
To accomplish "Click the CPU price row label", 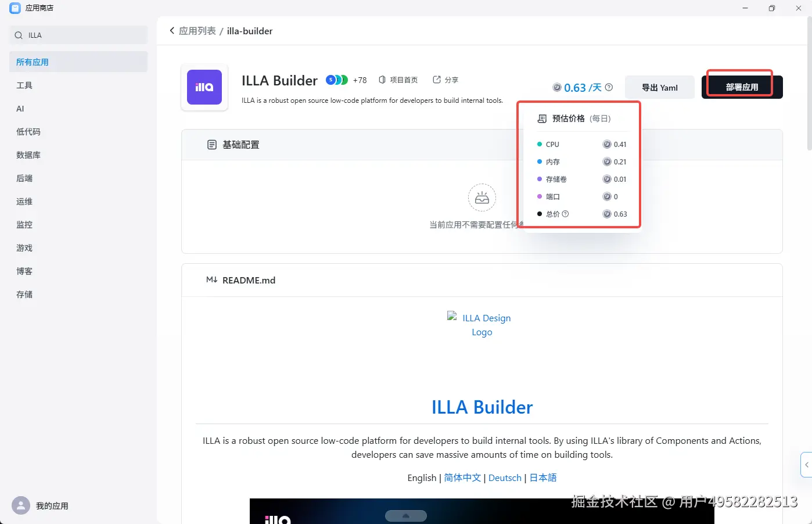I will click(x=552, y=144).
